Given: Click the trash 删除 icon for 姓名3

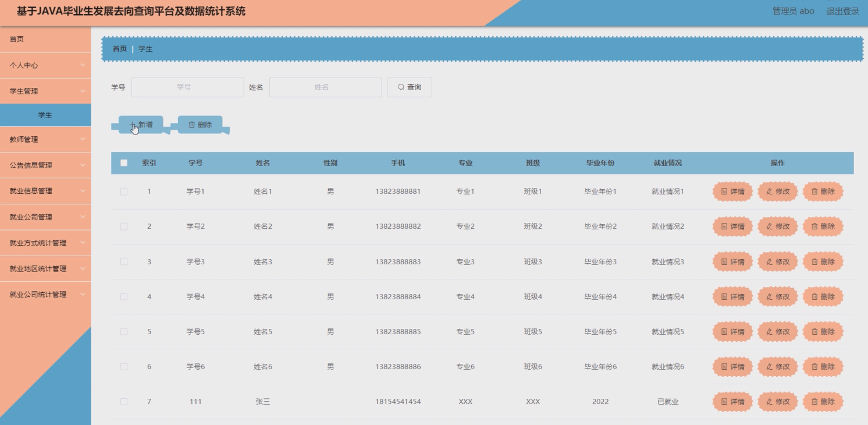Looking at the screenshot, I should coord(816,261).
